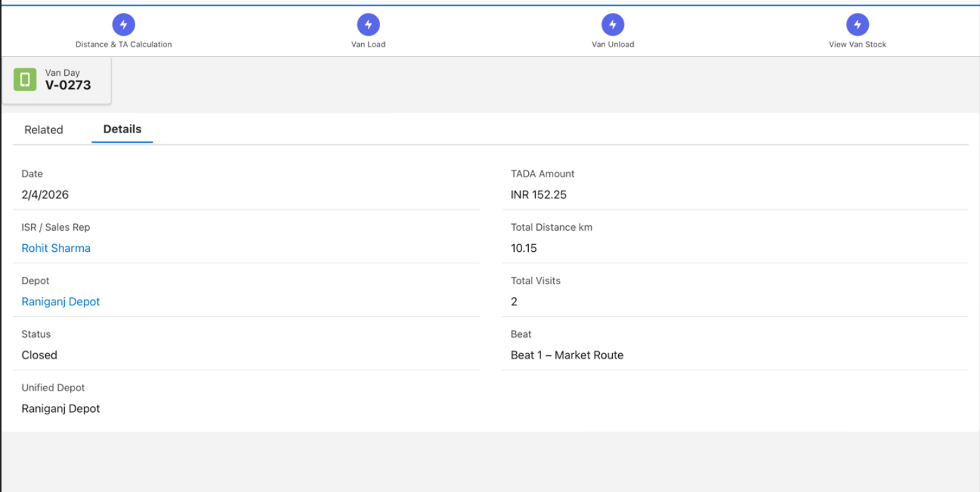Image resolution: width=980 pixels, height=492 pixels.
Task: Click the Beat 1 – Market Route value
Action: [567, 355]
